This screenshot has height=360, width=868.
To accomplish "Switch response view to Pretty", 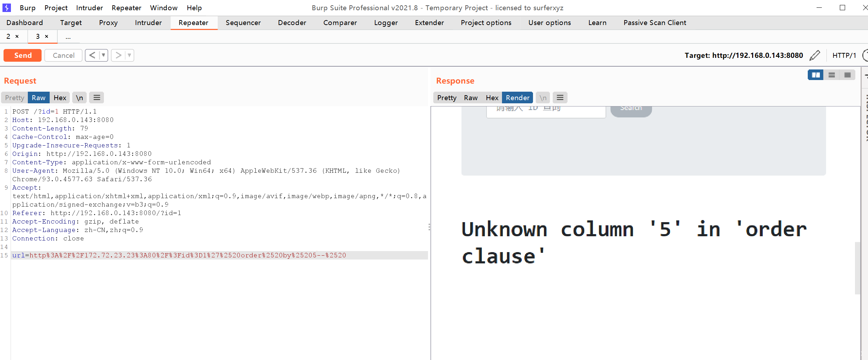I will point(447,98).
